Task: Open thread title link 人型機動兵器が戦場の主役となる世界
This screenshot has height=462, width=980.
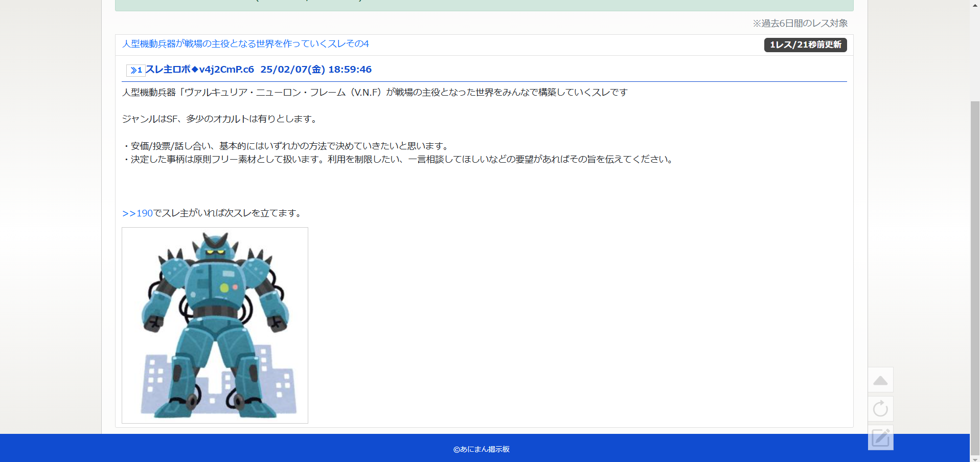Action: pyautogui.click(x=245, y=44)
